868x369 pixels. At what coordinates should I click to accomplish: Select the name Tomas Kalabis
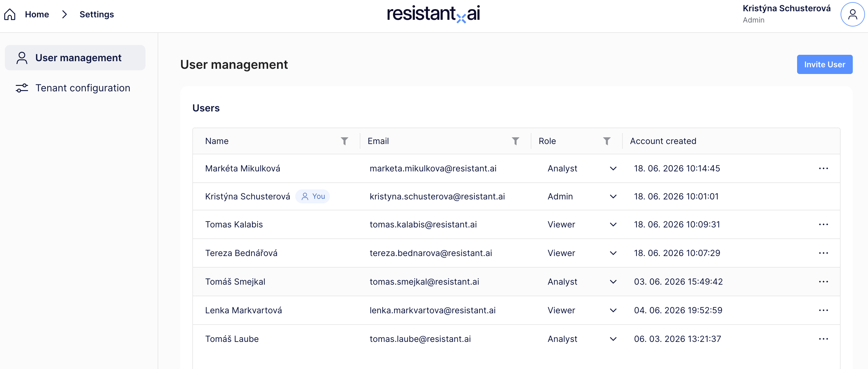point(234,224)
